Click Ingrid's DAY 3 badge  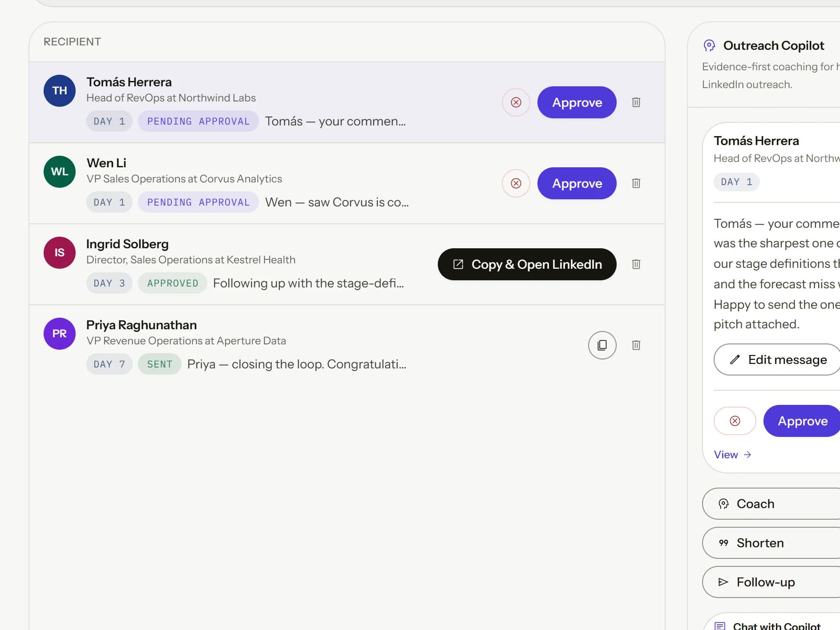109,283
